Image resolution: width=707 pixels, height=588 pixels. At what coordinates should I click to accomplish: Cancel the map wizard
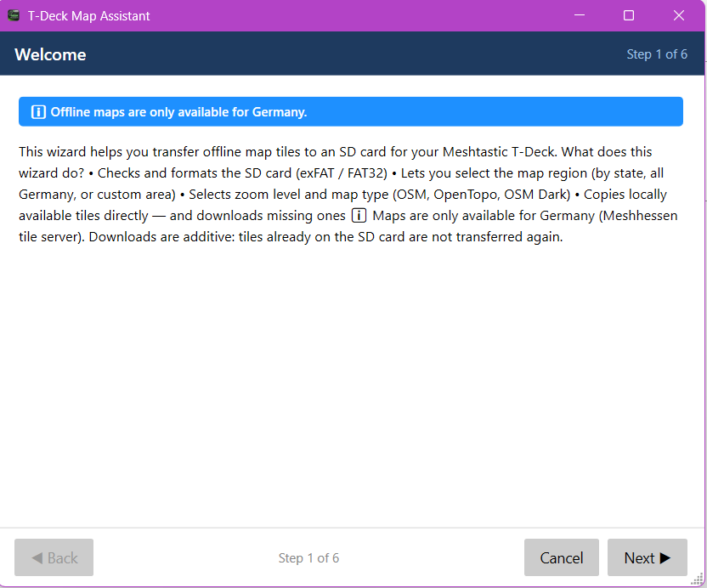click(x=562, y=557)
